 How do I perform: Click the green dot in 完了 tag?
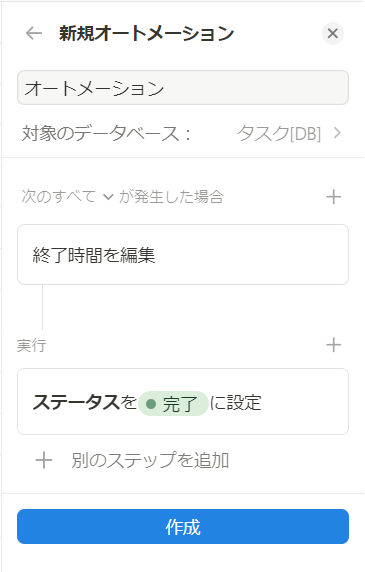151,404
